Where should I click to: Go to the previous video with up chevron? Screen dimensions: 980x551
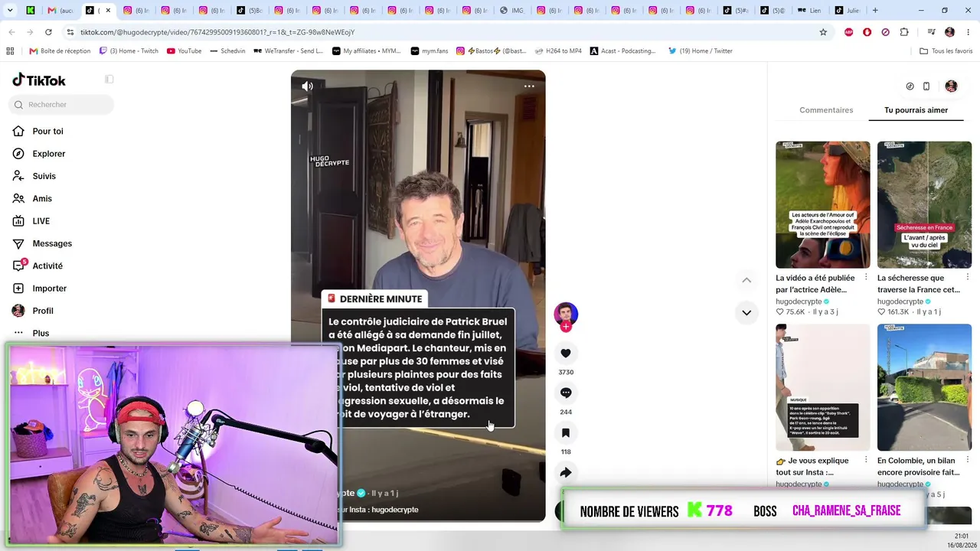tap(746, 280)
